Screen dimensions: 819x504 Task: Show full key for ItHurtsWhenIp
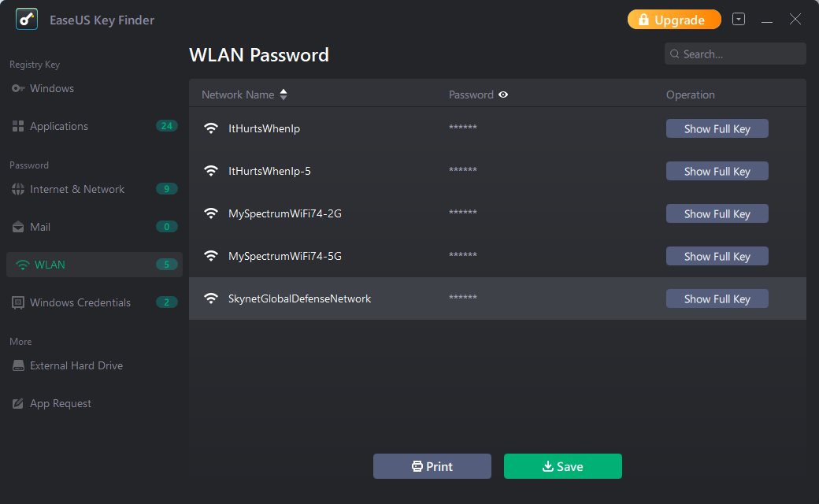coord(717,128)
